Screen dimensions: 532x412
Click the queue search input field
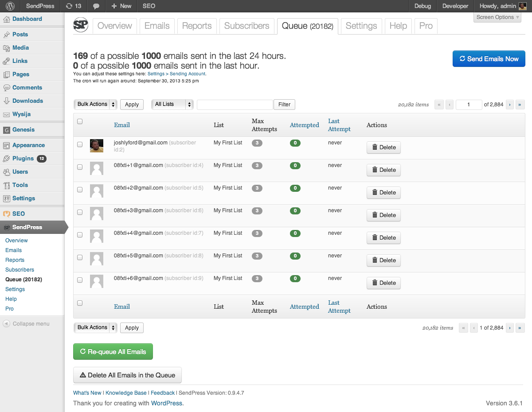click(235, 105)
